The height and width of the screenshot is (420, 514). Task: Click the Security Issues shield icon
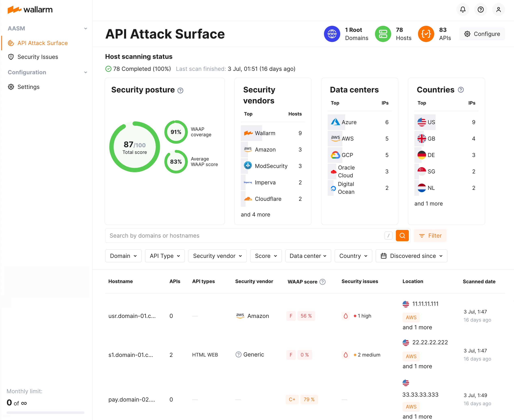tap(11, 57)
